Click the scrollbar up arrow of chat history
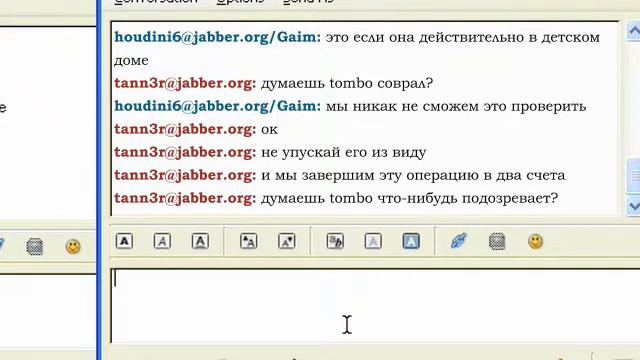Viewport: 640px width, 360px height. tap(633, 31)
